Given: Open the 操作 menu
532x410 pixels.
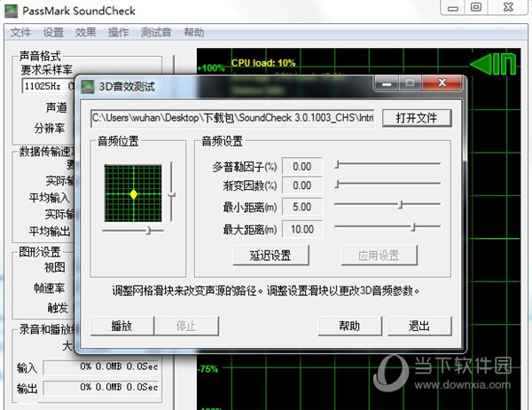Looking at the screenshot, I should (118, 33).
